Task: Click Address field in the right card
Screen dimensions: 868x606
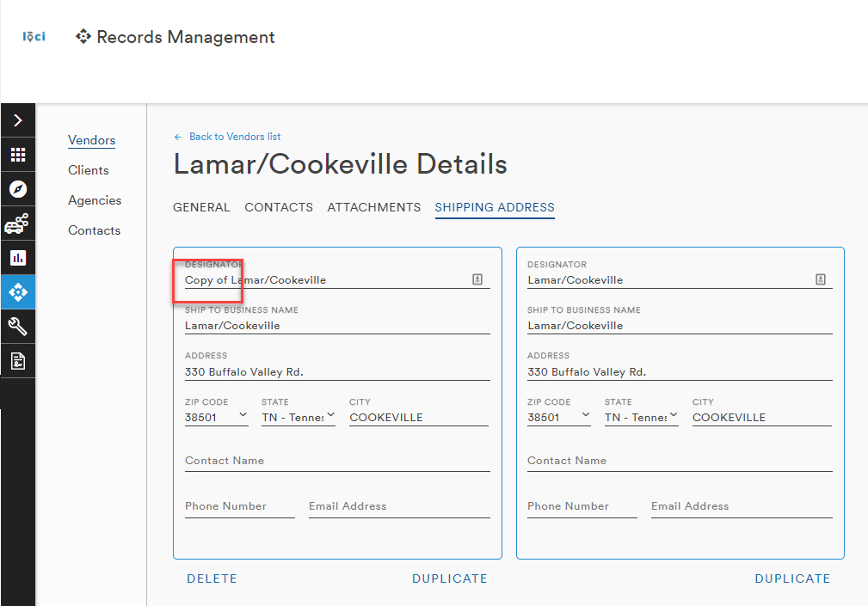Action: pyautogui.click(x=680, y=372)
